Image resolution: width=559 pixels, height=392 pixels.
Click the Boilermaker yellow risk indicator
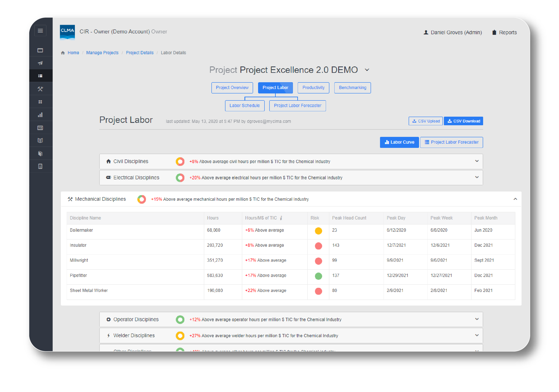[318, 231]
